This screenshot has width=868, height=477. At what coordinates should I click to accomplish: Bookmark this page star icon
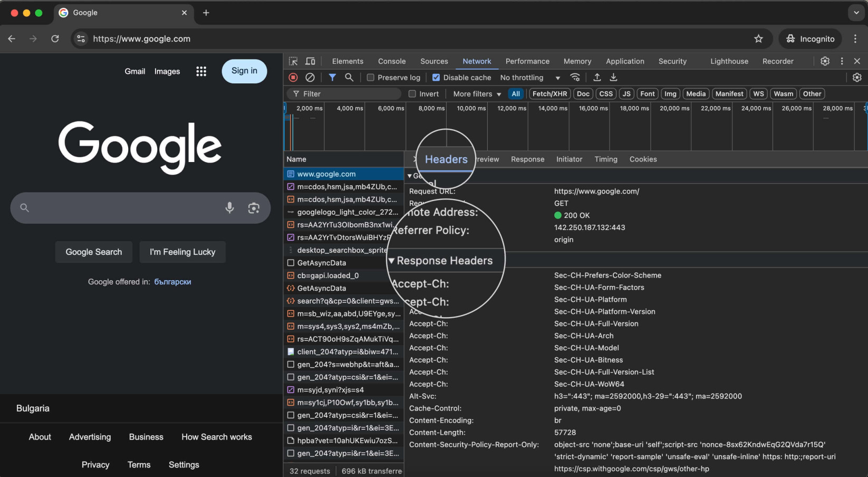(x=758, y=39)
